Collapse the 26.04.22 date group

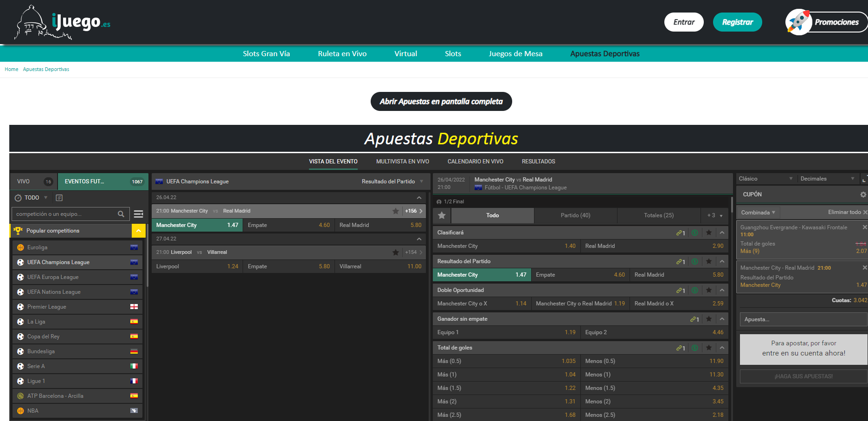pyautogui.click(x=419, y=198)
